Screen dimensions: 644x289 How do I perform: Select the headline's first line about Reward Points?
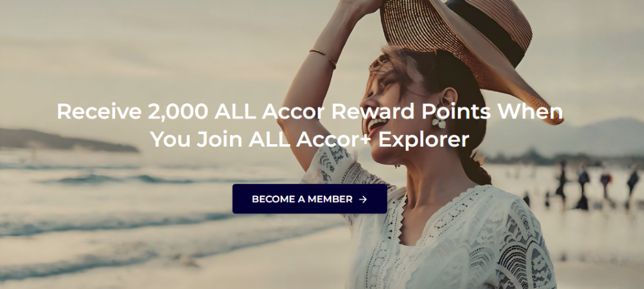(x=310, y=111)
